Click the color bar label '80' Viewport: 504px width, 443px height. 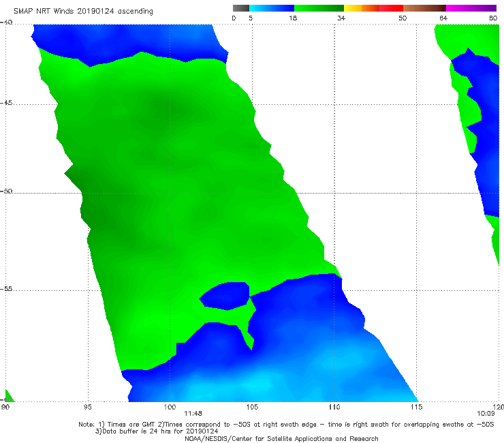click(x=493, y=18)
